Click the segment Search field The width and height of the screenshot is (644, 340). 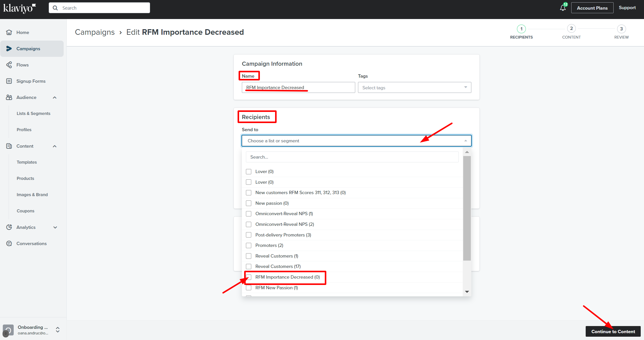[352, 157]
